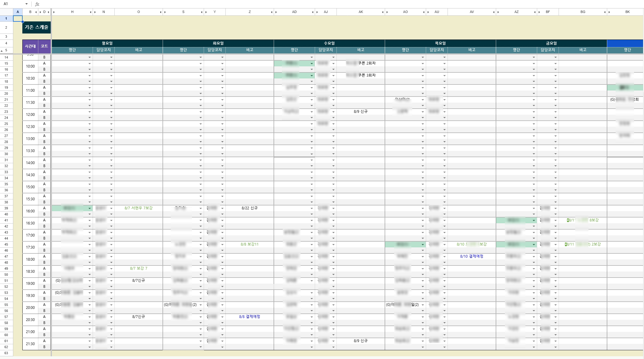Open Thursday 명단 dropdown in row 21
The height and width of the screenshot is (359, 644).
[423, 100]
